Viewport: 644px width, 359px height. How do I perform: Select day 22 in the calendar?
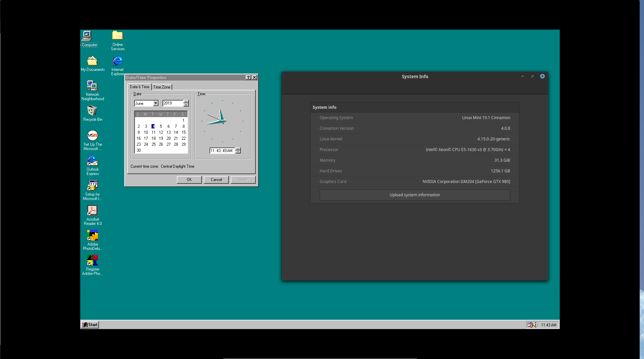click(183, 138)
